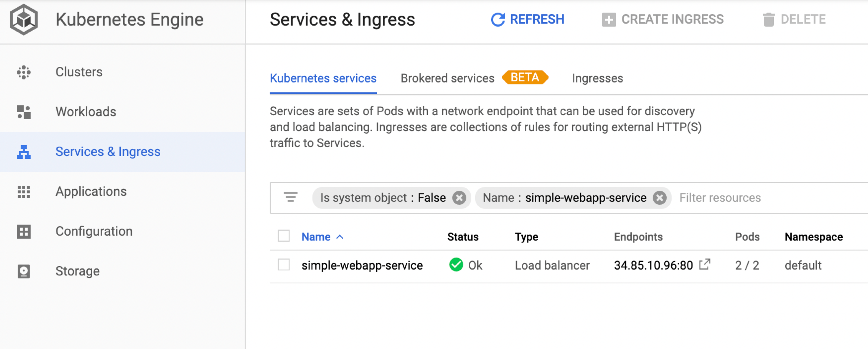Click the Filter resources input field
Screen dimensions: 868x349
(772, 198)
